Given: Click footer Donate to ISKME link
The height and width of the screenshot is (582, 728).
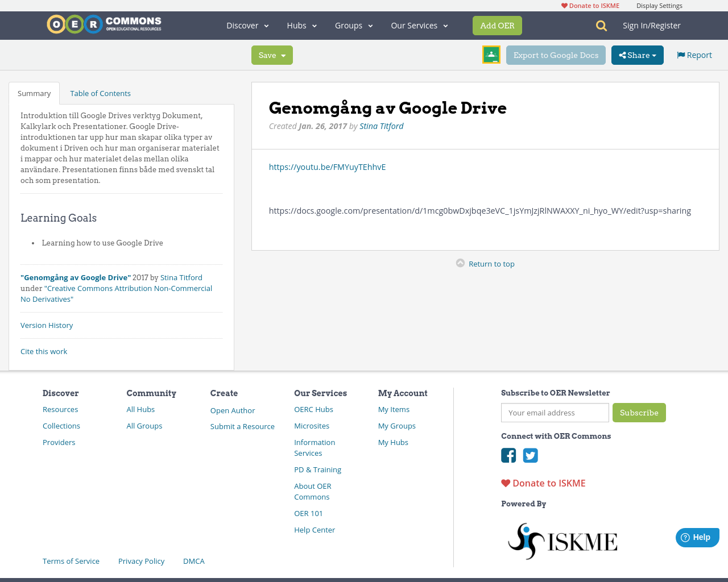Looking at the screenshot, I should pyautogui.click(x=543, y=483).
